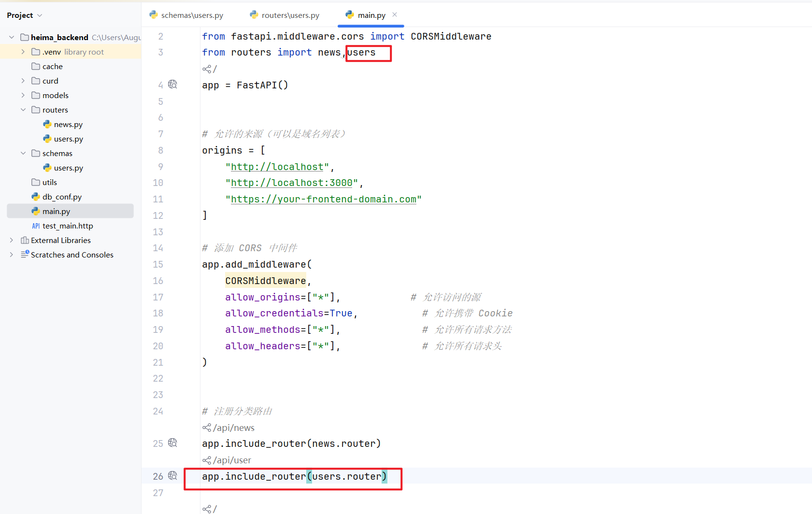Select news.py in routers folder

pos(68,124)
